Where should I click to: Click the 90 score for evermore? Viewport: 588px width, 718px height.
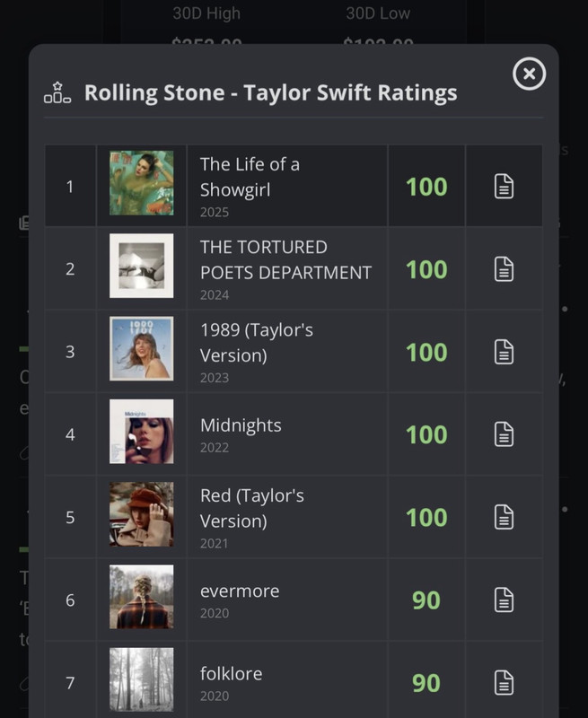click(x=426, y=600)
